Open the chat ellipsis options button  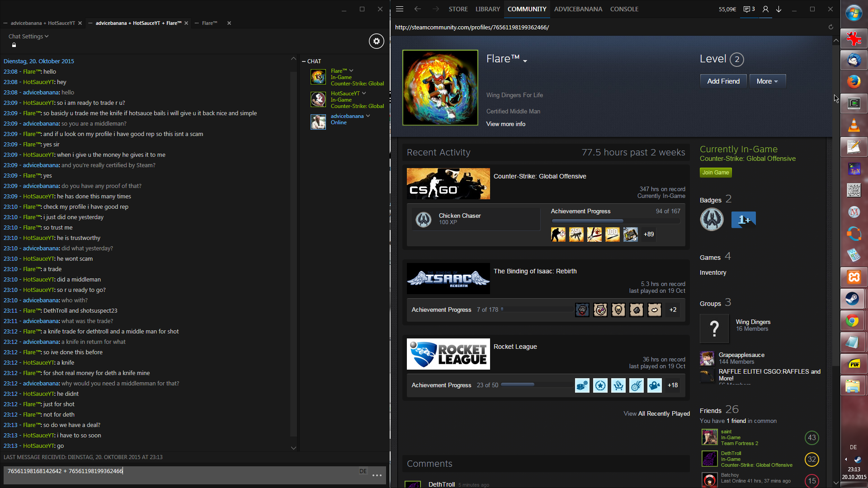377,475
